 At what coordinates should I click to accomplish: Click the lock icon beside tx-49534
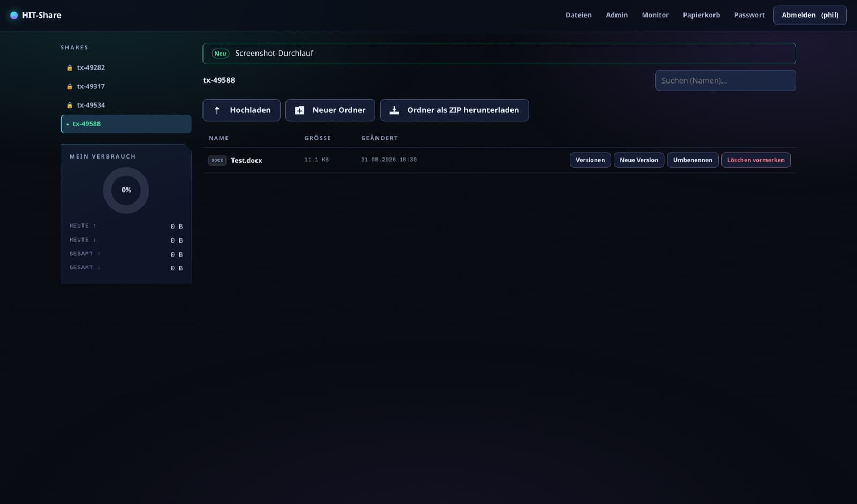click(70, 106)
